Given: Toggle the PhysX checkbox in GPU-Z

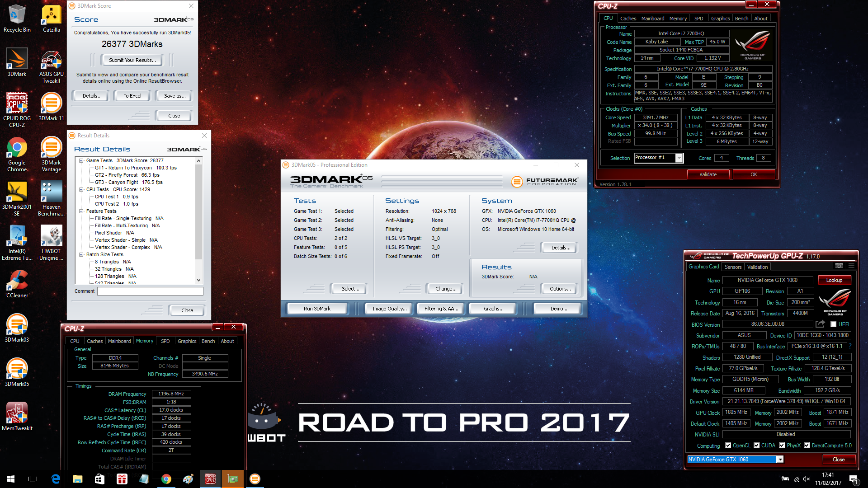Looking at the screenshot, I should tap(782, 446).
